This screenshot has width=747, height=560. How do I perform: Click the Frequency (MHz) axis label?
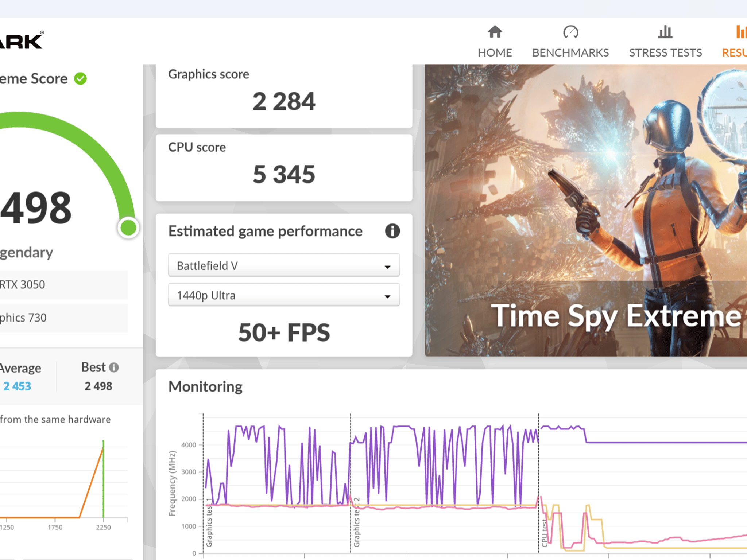click(x=172, y=483)
